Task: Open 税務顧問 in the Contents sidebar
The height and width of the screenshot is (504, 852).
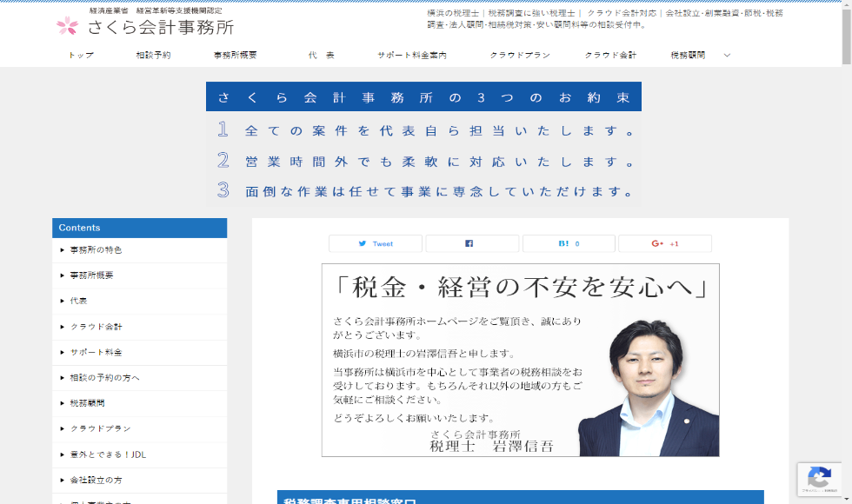Action: (x=140, y=403)
